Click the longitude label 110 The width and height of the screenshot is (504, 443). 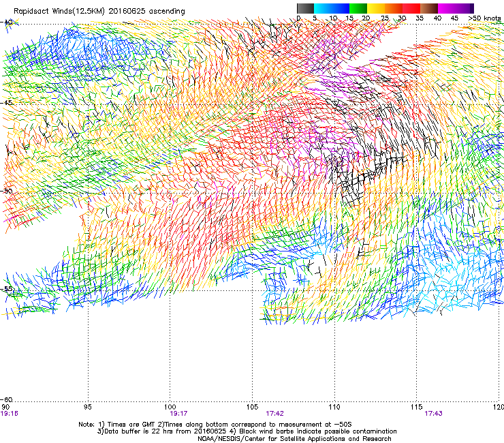coord(334,408)
